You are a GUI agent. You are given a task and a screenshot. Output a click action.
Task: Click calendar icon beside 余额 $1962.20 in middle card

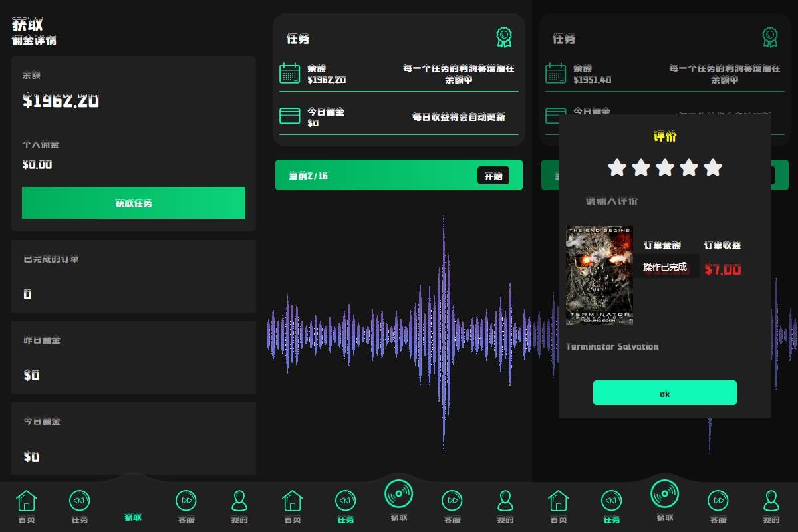(290, 73)
